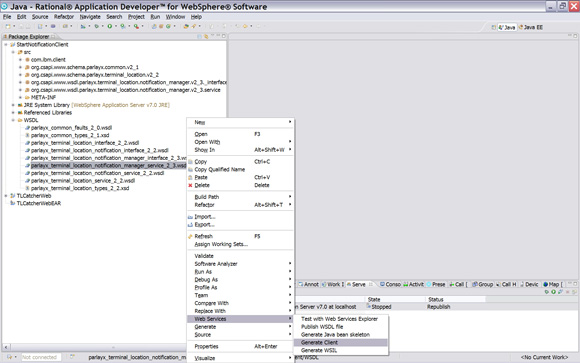Open the dropdown arrow beside the New icon
Image resolution: width=580 pixels, height=363 pixels.
[14, 26]
